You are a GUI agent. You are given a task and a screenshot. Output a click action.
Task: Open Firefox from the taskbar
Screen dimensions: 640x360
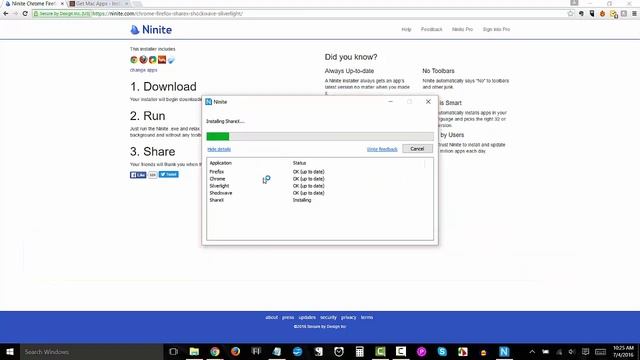coord(236,351)
